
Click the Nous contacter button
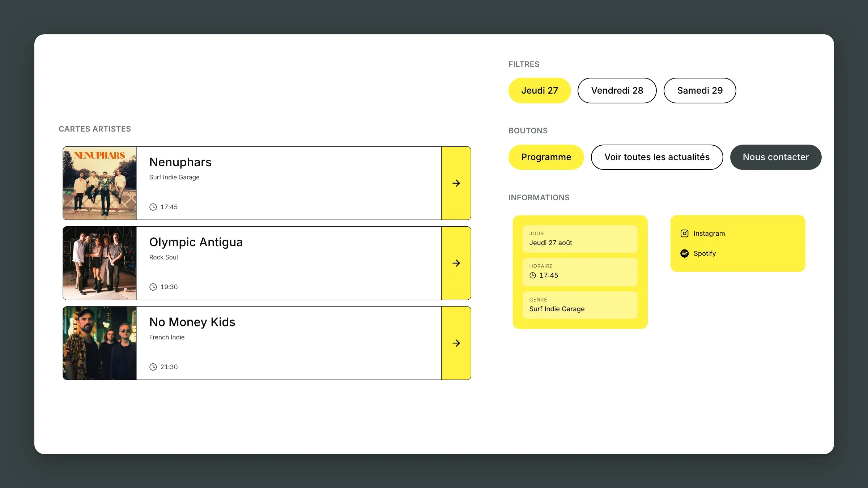tap(776, 157)
